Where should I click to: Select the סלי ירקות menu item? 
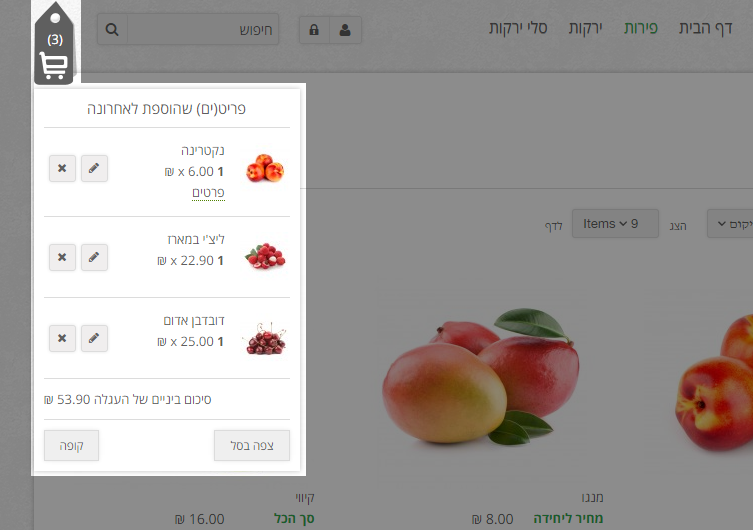(x=518, y=28)
